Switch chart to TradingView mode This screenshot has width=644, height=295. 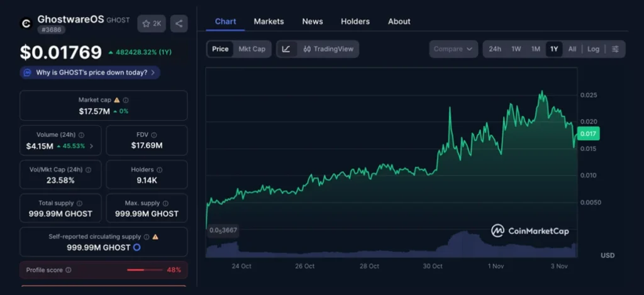point(328,49)
